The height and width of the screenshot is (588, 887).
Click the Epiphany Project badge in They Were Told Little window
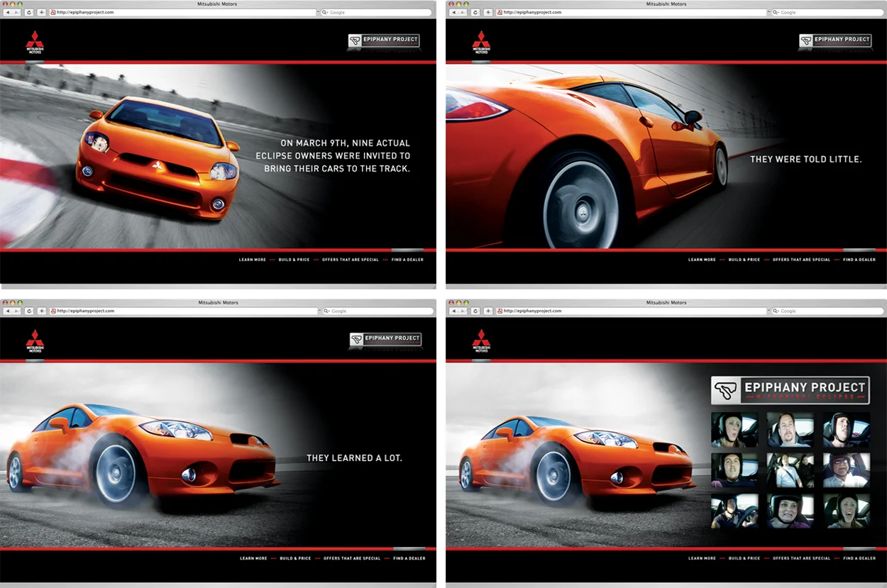[835, 41]
